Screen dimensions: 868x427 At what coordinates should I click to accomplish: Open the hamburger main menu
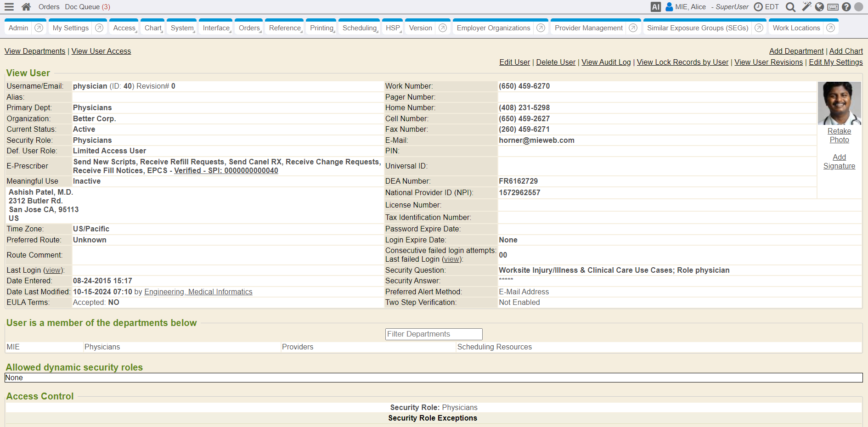pos(9,7)
